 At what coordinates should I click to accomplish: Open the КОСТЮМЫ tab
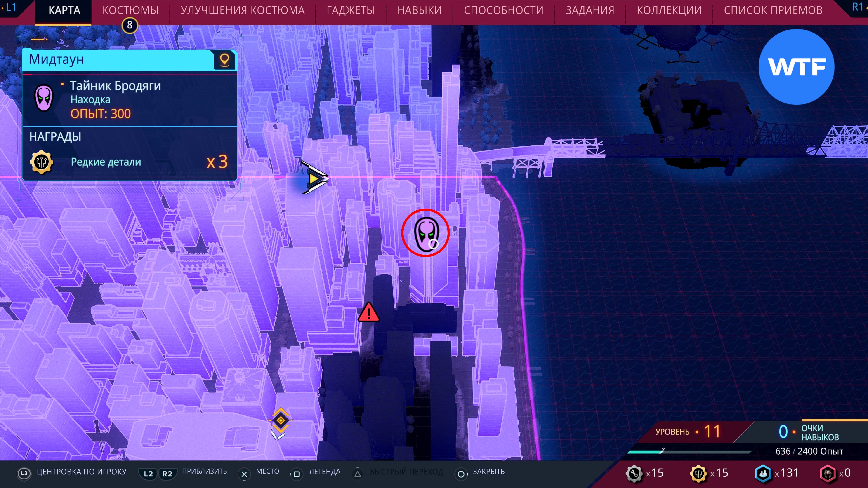click(x=130, y=10)
